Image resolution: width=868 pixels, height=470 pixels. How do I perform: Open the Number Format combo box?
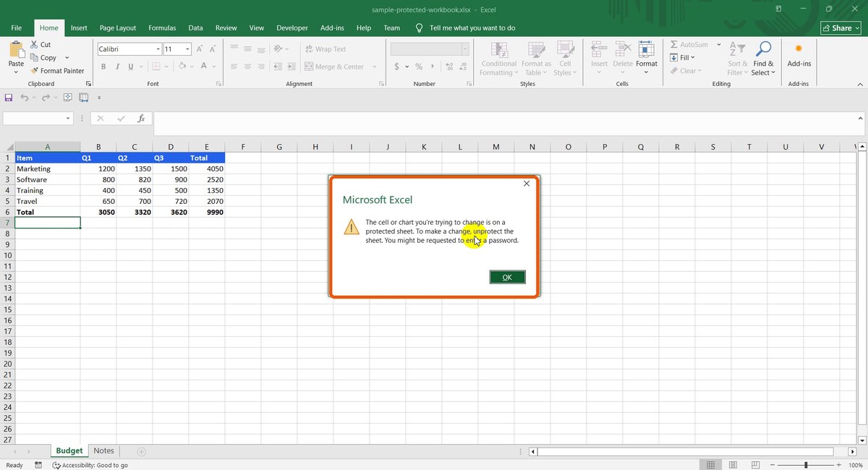(430, 49)
